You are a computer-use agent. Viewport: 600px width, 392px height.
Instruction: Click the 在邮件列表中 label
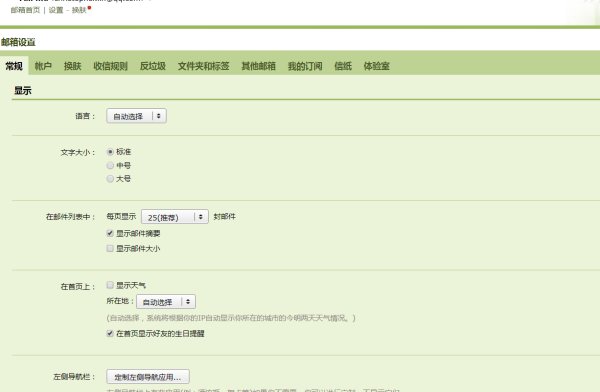(70, 217)
